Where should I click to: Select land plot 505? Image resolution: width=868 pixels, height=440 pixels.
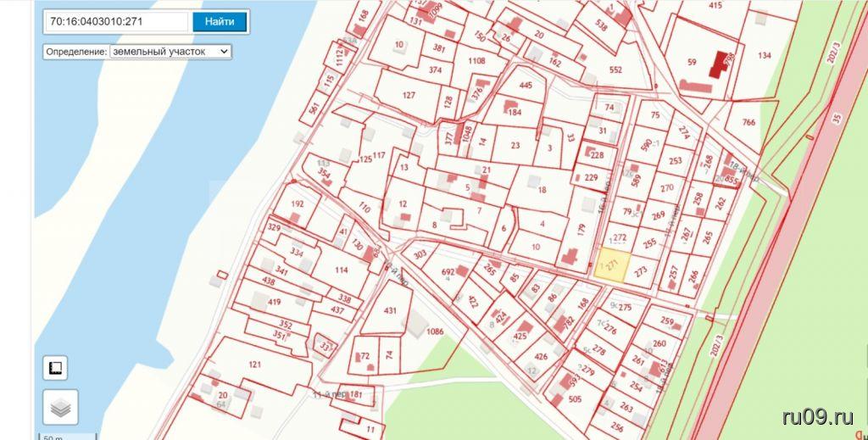(575, 399)
